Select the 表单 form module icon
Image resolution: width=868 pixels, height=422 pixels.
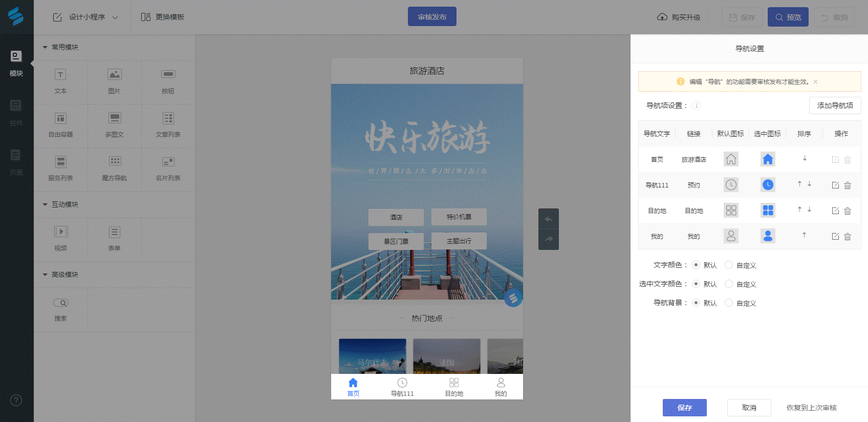[x=114, y=232]
